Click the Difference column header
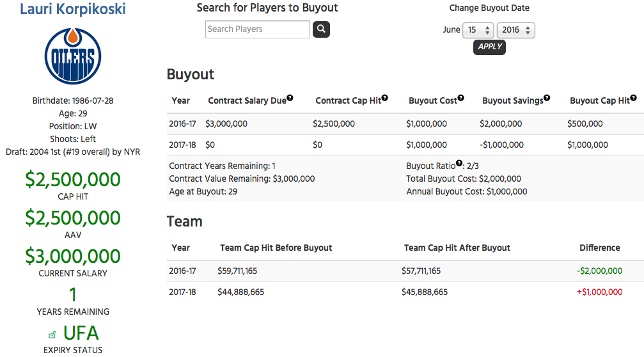The height and width of the screenshot is (357, 644). (600, 248)
